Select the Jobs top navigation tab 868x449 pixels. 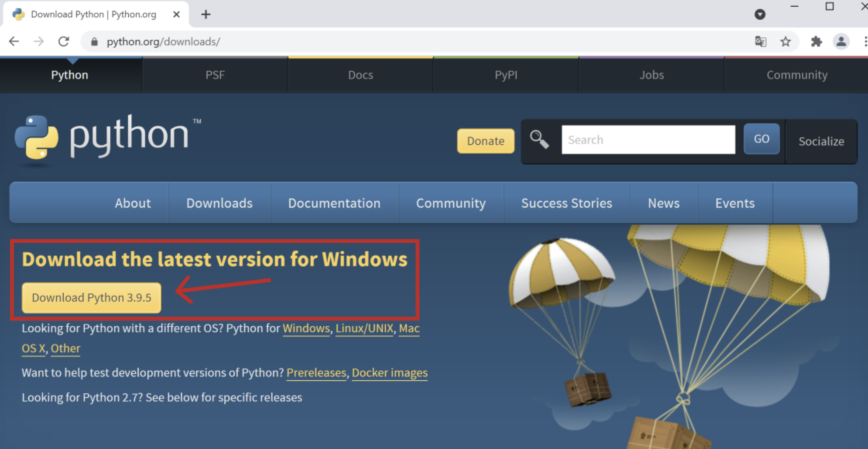pos(652,75)
